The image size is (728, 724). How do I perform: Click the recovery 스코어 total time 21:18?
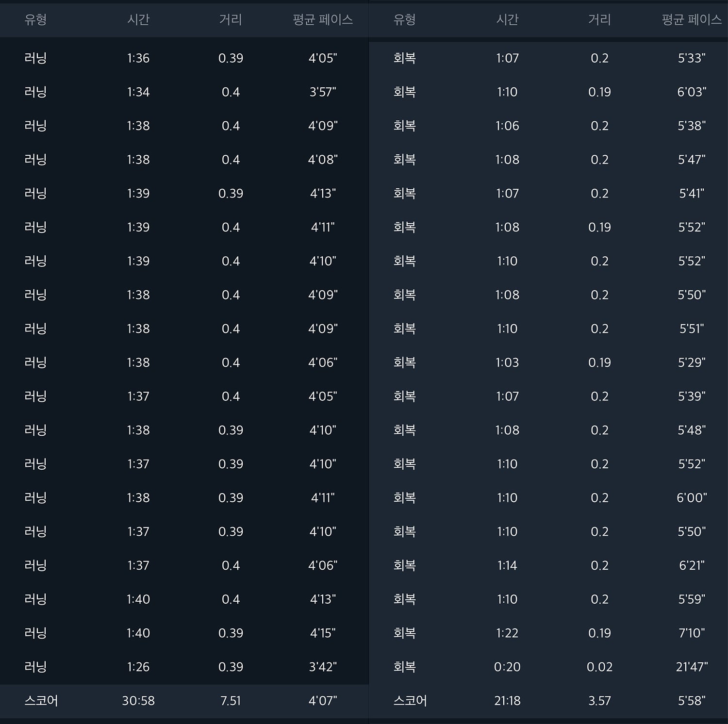507,701
